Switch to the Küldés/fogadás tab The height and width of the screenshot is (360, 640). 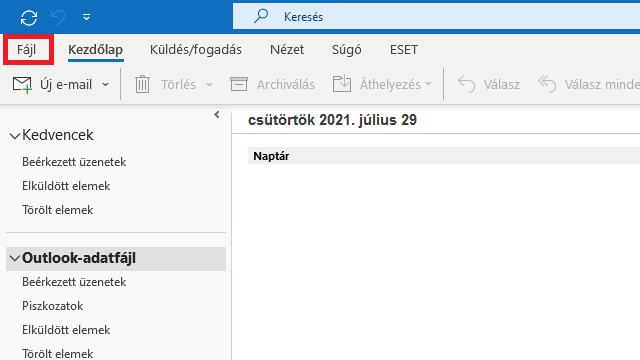[196, 50]
